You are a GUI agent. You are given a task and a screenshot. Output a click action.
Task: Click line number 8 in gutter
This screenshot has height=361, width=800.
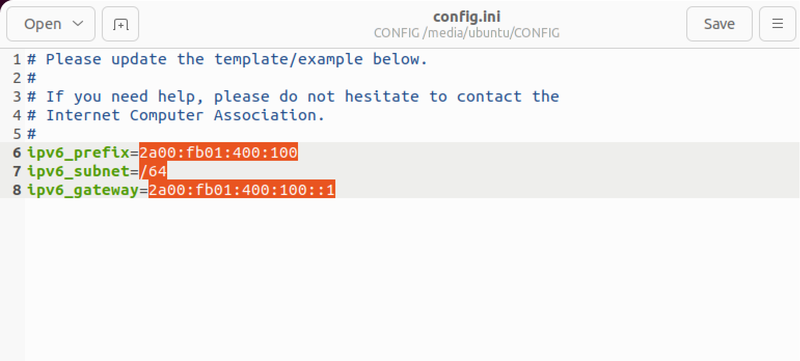tap(17, 190)
